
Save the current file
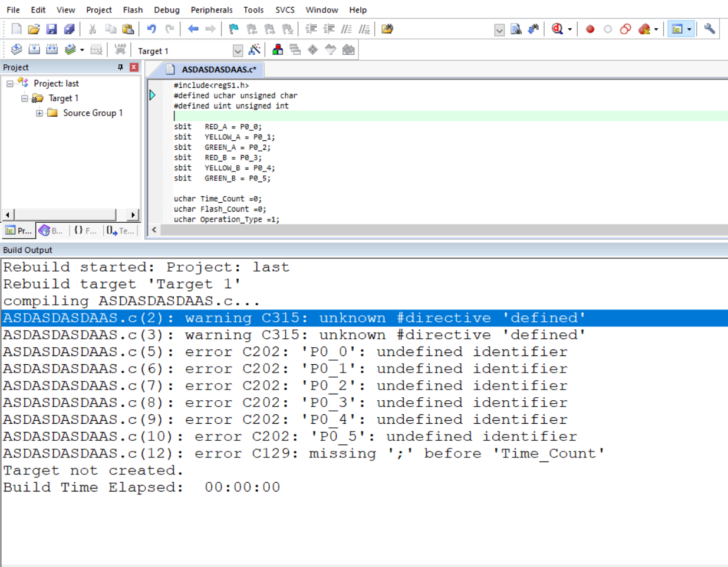tap(51, 29)
